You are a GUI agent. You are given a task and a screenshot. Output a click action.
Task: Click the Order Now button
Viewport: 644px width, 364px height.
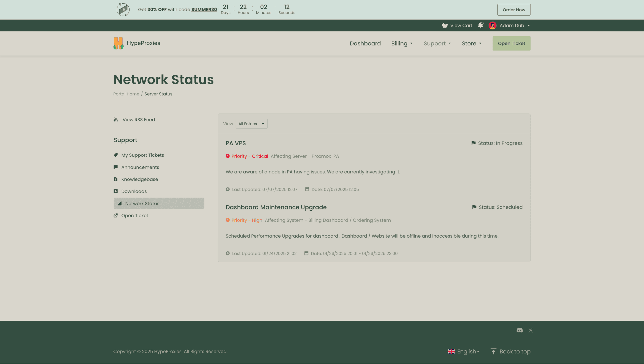(x=514, y=10)
